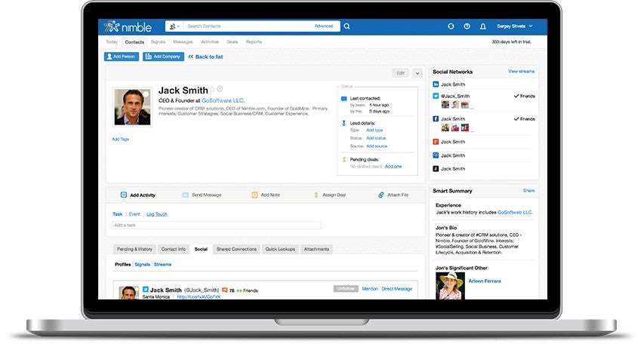Click the Add Person button

click(121, 57)
